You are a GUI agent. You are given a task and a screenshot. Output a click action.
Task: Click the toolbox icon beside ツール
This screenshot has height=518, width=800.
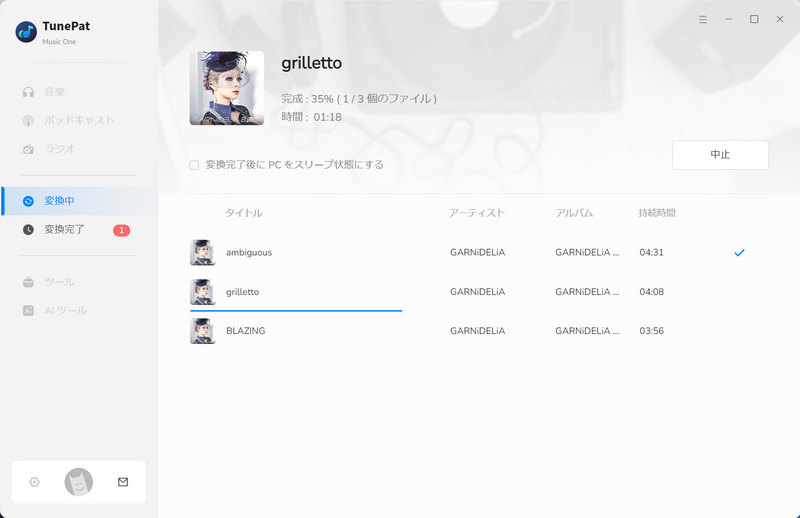(29, 282)
